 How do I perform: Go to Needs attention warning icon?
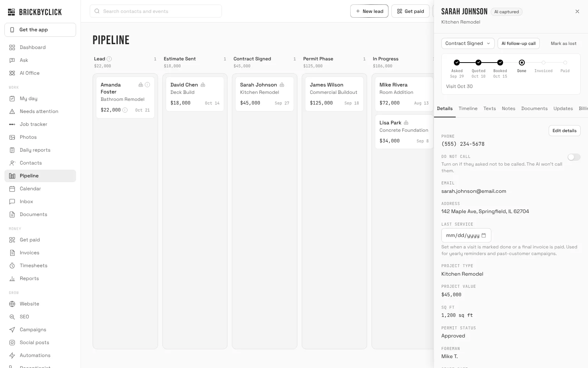pyautogui.click(x=12, y=112)
